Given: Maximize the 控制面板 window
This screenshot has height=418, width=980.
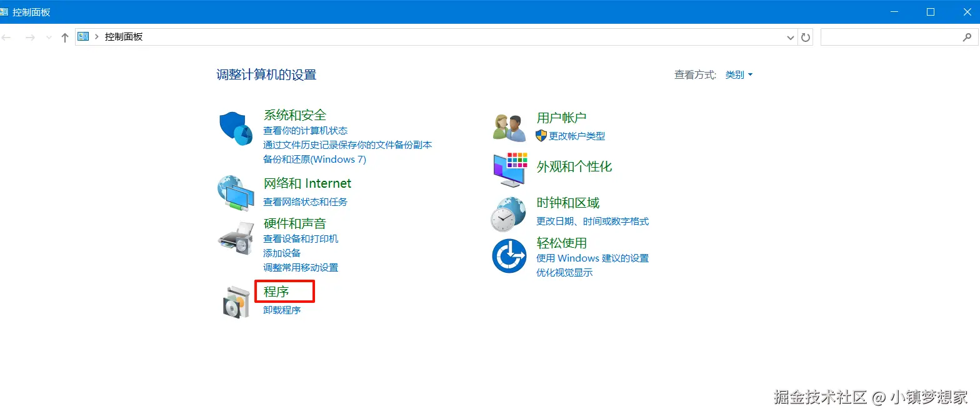Looking at the screenshot, I should click(931, 12).
